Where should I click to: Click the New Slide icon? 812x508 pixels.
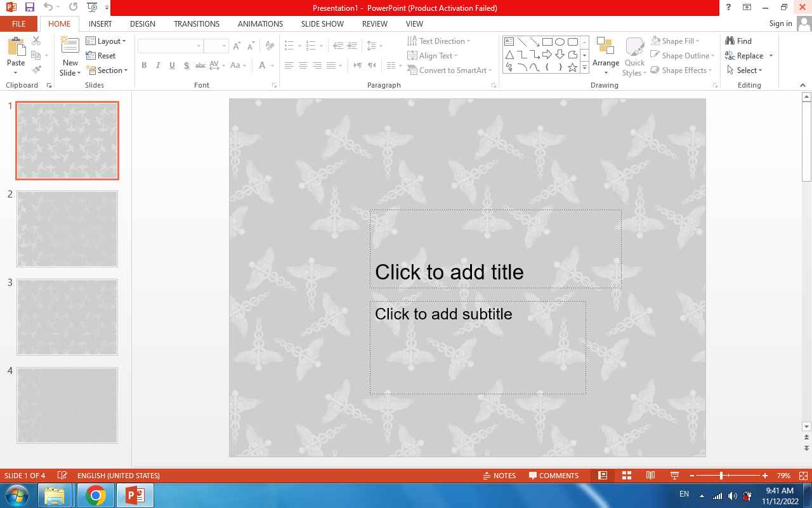tap(70, 44)
